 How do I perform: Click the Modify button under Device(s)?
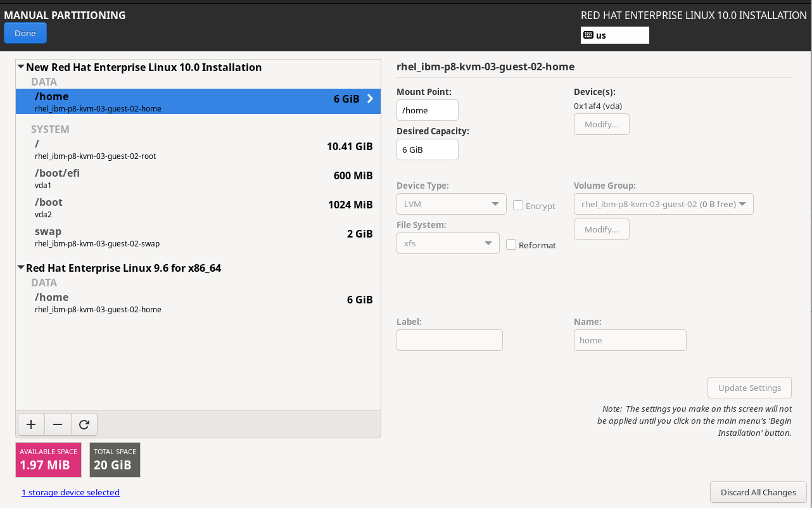coord(602,124)
